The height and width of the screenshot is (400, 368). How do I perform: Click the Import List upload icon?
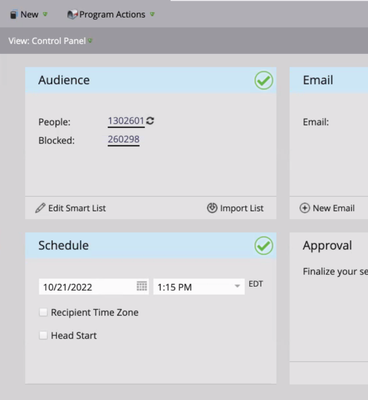212,208
